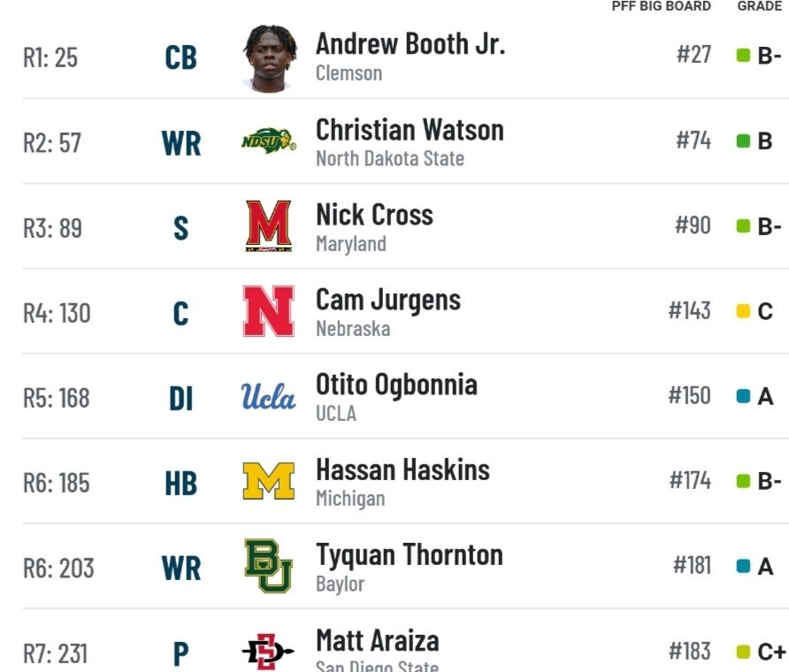Open Otito Ogbonnia player profile
The width and height of the screenshot is (789, 672).
396,385
